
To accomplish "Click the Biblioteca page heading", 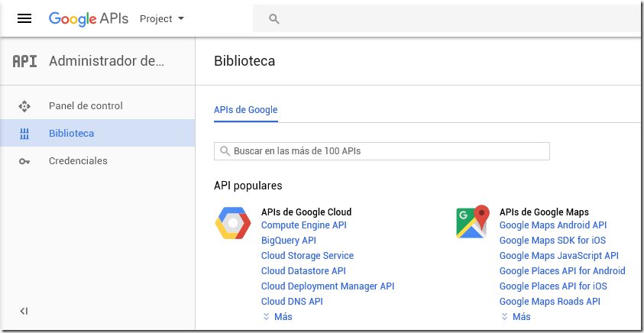I will (x=244, y=61).
